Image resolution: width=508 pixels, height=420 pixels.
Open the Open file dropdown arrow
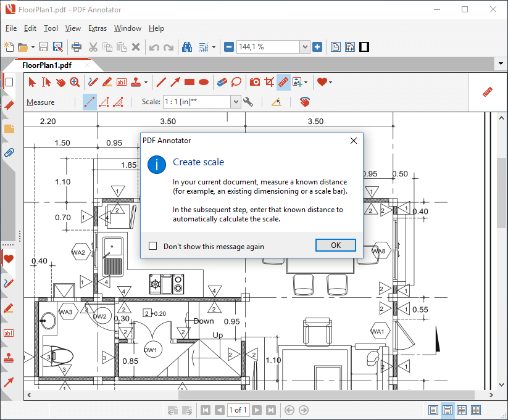[33, 47]
